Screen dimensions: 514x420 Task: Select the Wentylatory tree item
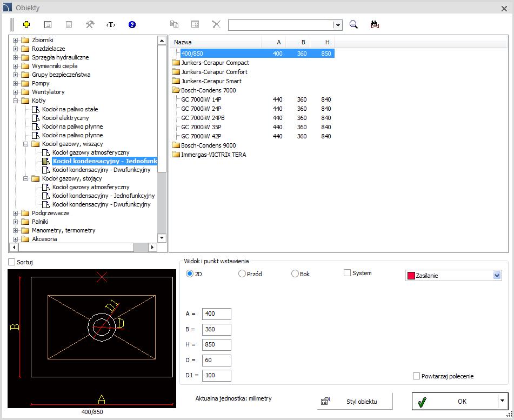pyautogui.click(x=48, y=92)
